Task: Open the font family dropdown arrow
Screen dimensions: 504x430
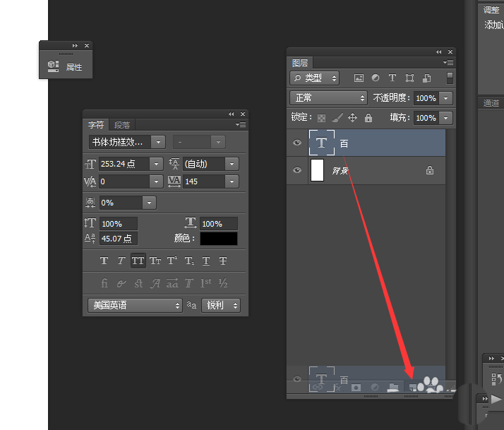Action: tap(158, 142)
